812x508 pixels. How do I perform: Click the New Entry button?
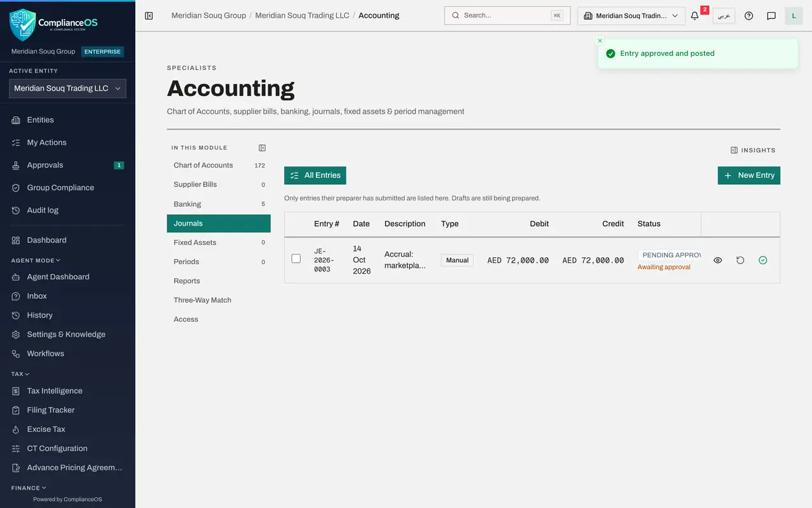point(749,175)
